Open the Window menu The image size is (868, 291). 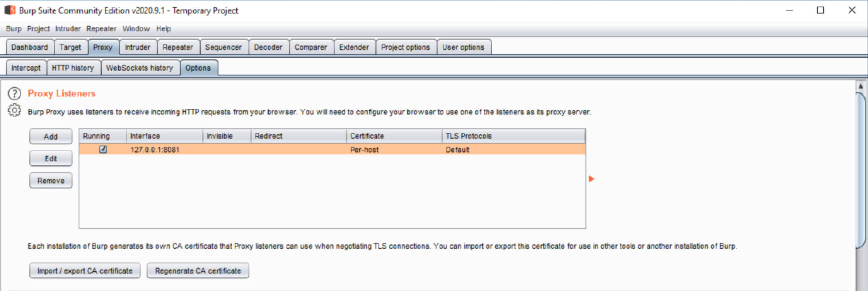pos(136,29)
